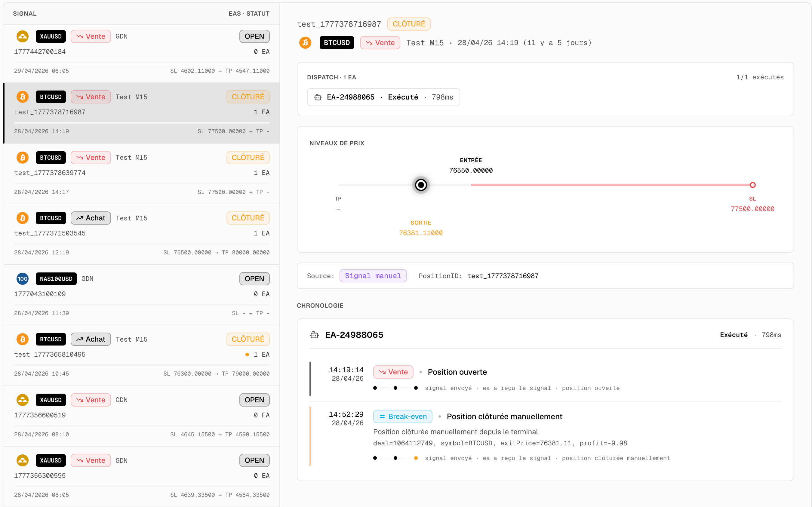812x507 pixels.
Task: Click the SL endpoint circle on the price bar
Action: pos(753,185)
